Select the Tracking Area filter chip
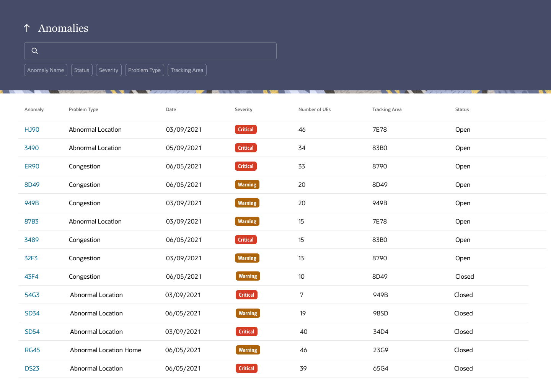Image resolution: width=551 pixels, height=392 pixels. click(187, 70)
